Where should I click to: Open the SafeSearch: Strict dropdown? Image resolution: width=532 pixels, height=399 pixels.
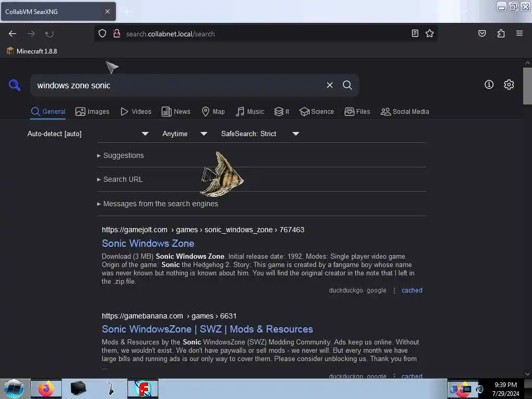[260, 134]
